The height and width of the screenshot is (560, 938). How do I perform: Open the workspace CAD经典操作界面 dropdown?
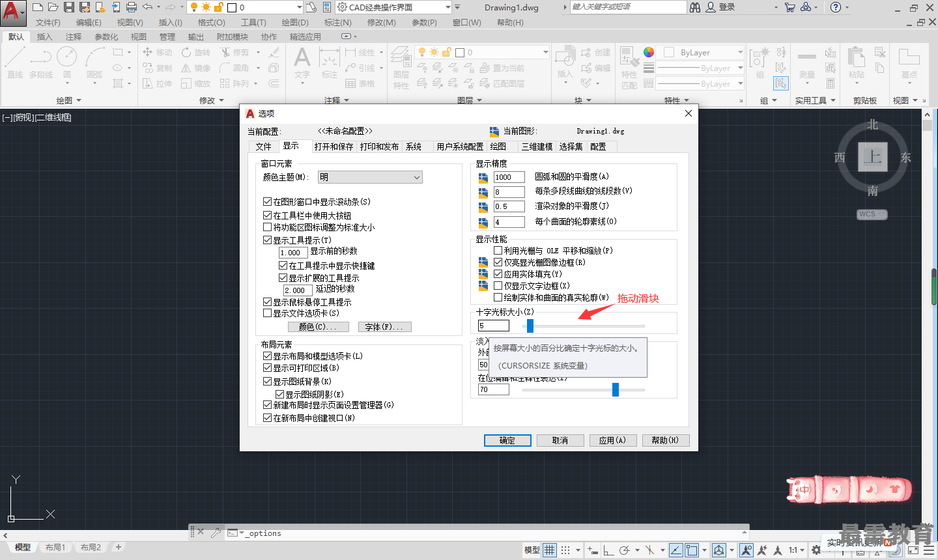(x=394, y=7)
